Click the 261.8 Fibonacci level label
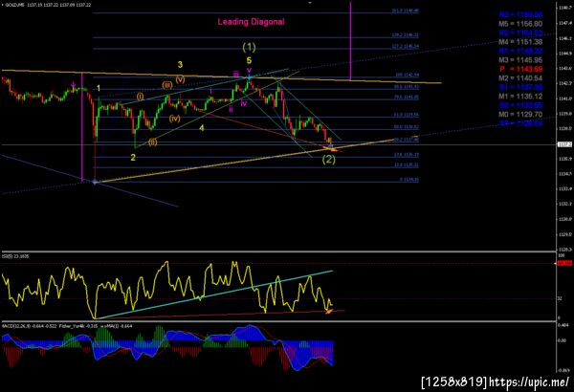The width and height of the screenshot is (574, 392). point(406,11)
